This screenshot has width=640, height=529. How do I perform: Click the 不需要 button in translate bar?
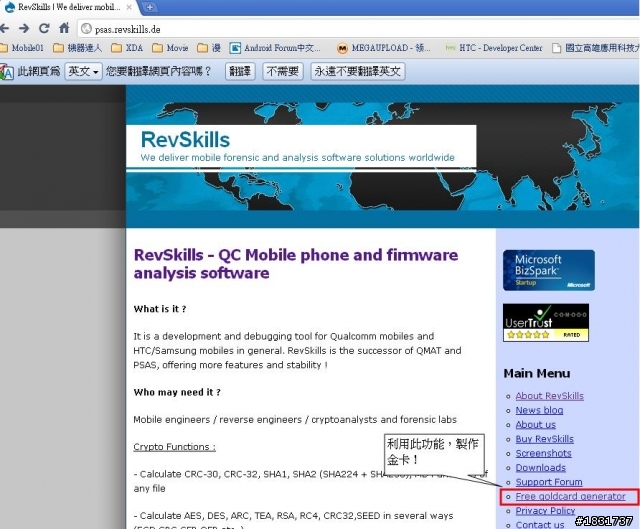282,71
